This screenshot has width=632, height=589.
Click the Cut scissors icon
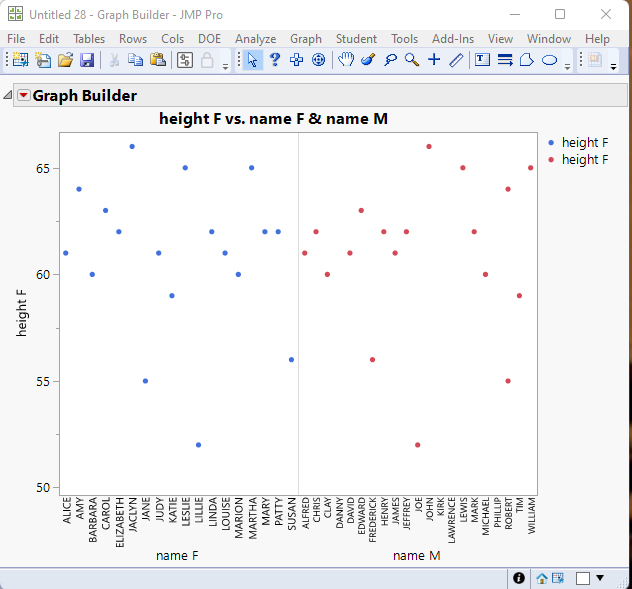114,60
